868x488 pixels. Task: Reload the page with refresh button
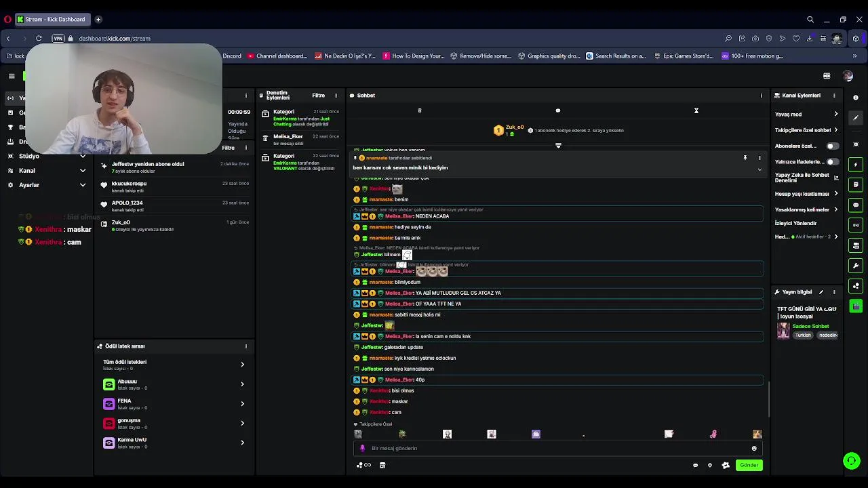[39, 39]
